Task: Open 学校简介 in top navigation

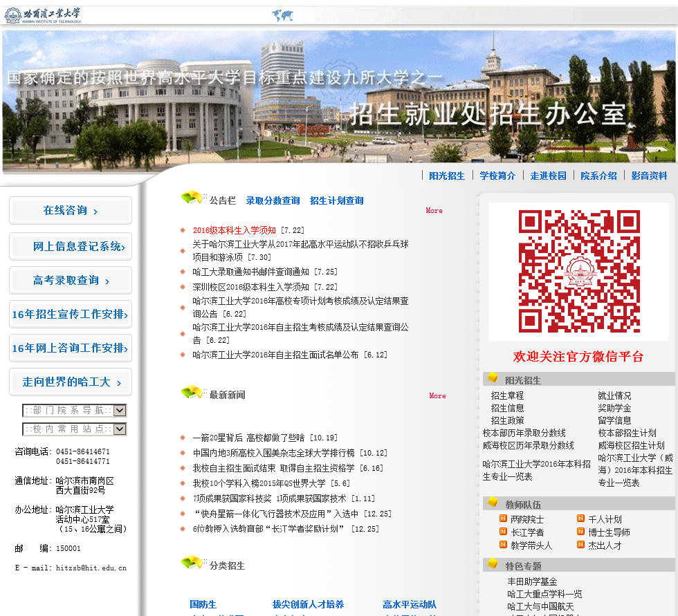Action: [497, 176]
